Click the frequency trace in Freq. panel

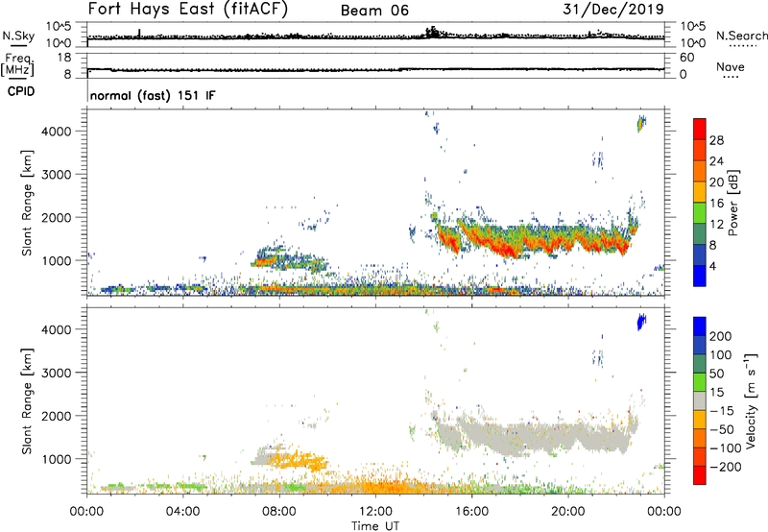tap(375, 69)
